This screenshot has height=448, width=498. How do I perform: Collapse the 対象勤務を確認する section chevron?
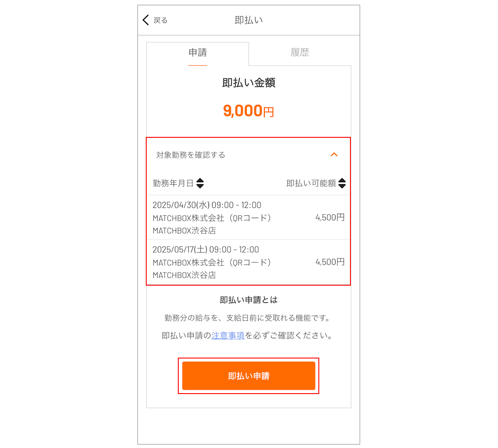[x=334, y=154]
